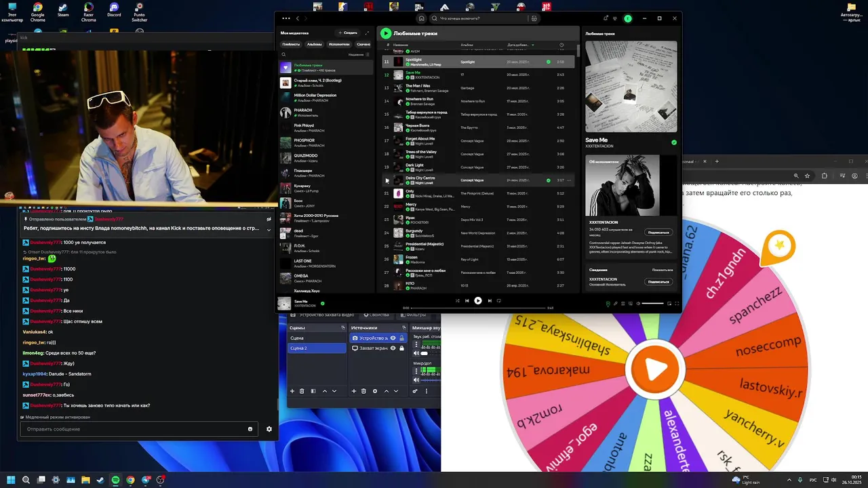This screenshot has height=488, width=868.
Task: Click the Spotify search field
Action: [478, 18]
